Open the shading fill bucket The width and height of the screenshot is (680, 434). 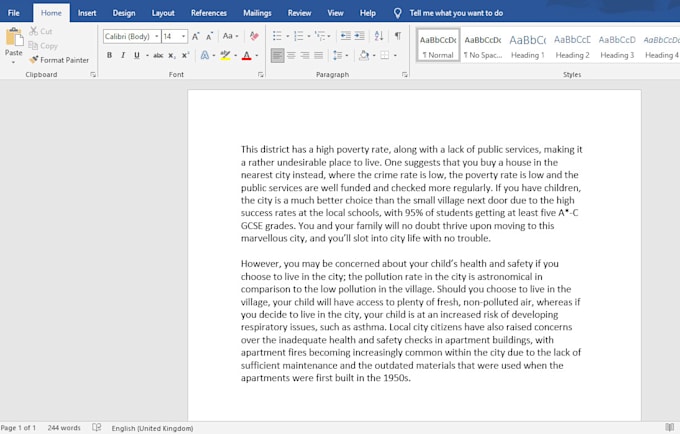coord(364,55)
